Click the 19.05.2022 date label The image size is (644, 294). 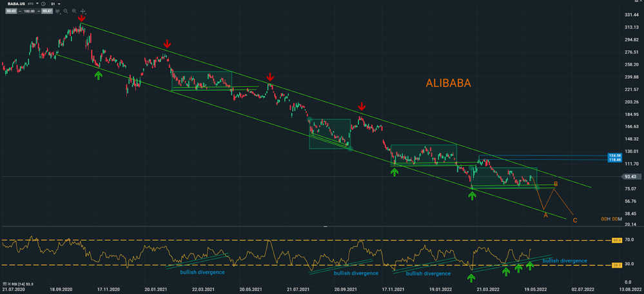[x=535, y=289]
